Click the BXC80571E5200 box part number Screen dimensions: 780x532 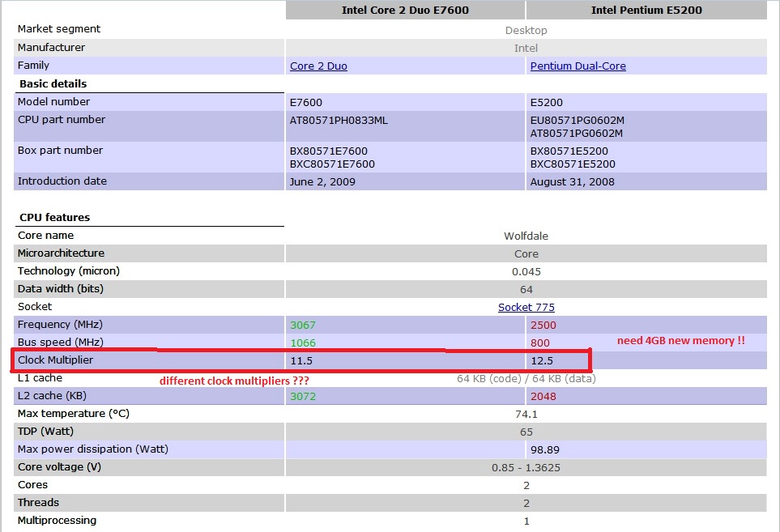[573, 164]
